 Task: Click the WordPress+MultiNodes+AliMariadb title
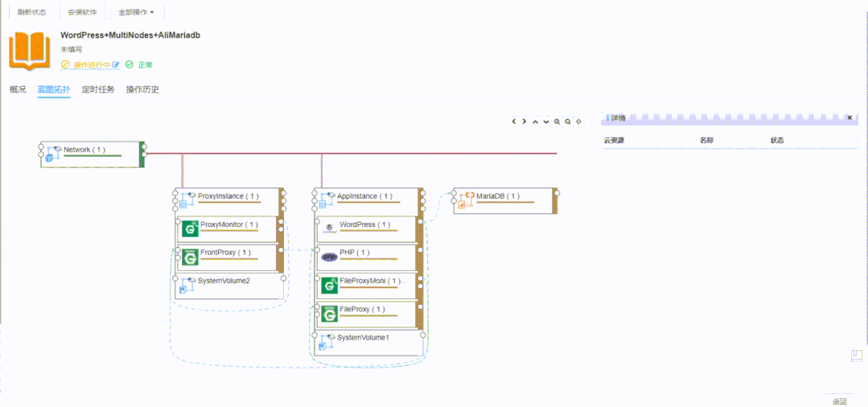tap(130, 35)
